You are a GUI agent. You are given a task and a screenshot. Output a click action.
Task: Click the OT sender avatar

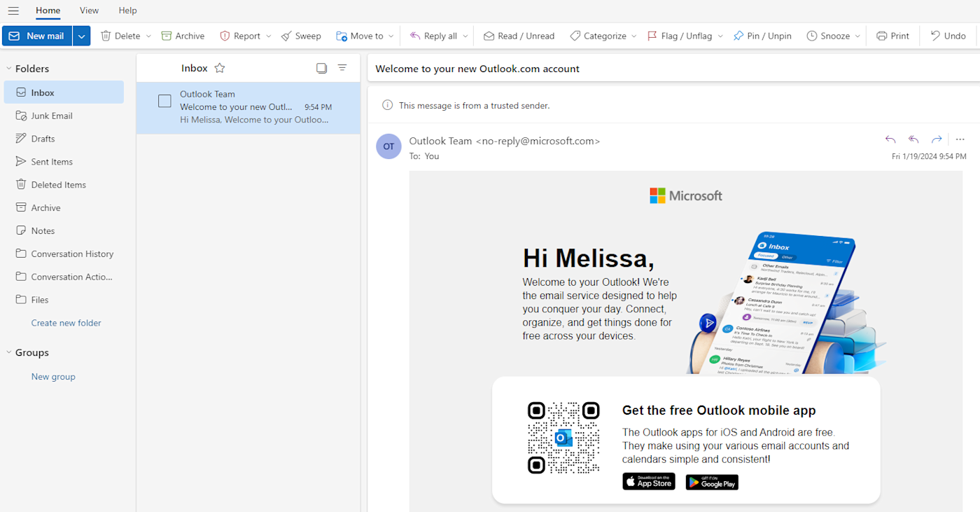pyautogui.click(x=388, y=146)
